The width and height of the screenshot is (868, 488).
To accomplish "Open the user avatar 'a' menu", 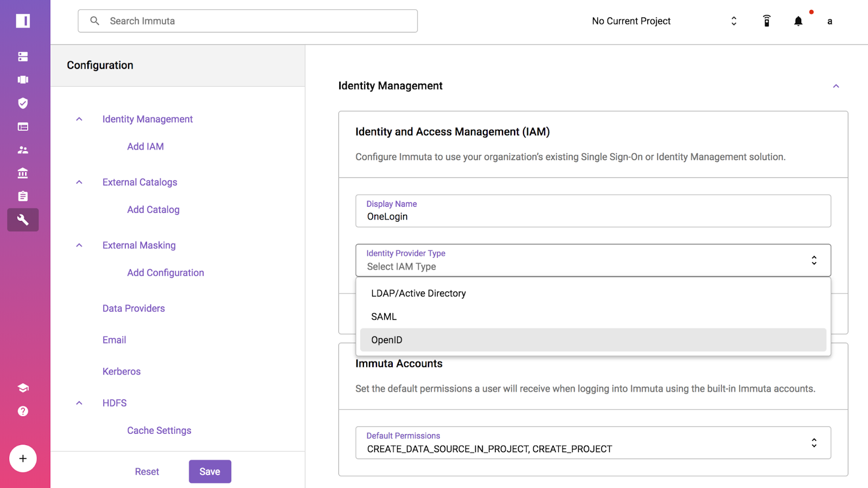I will coord(829,21).
